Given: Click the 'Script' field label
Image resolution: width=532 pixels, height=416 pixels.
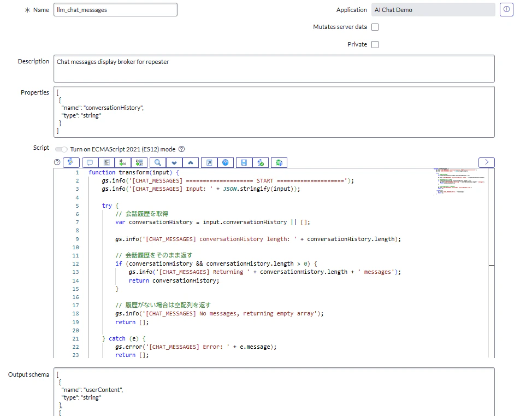Looking at the screenshot, I should point(41,148).
